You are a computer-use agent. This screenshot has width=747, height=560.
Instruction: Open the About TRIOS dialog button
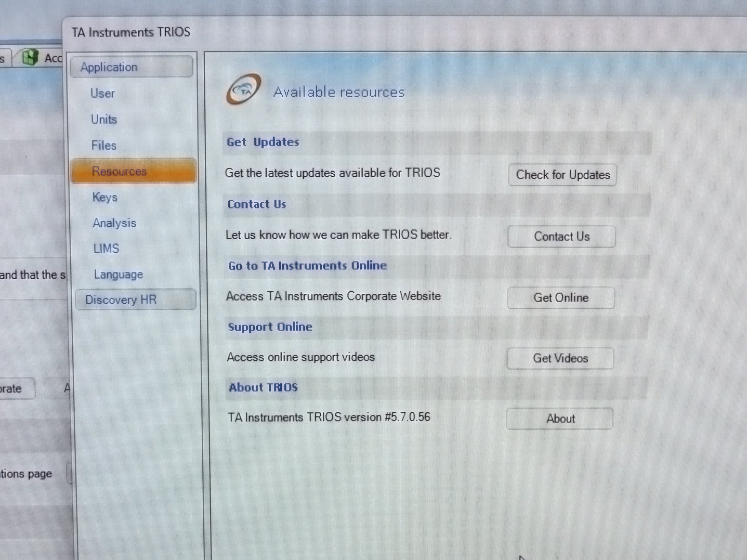pos(560,419)
